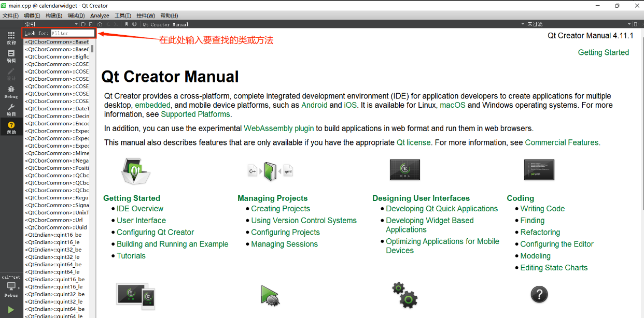Open the Editing State Charts link

coord(554,268)
